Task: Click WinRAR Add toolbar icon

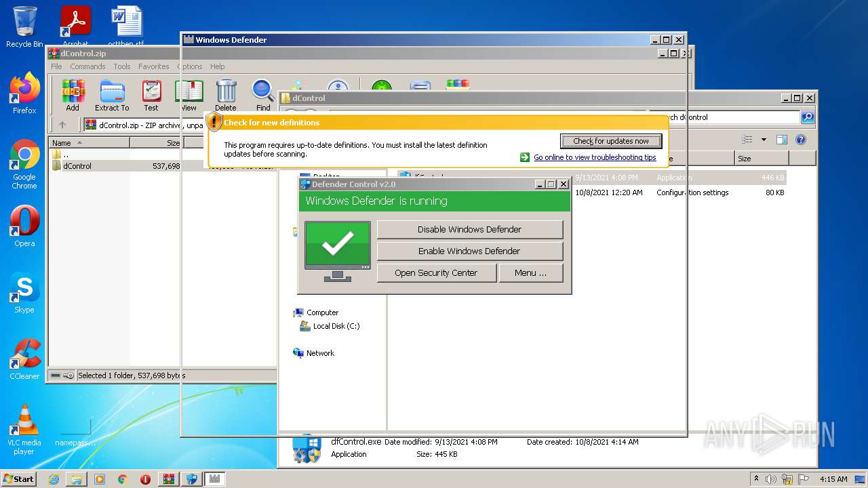Action: click(x=73, y=96)
